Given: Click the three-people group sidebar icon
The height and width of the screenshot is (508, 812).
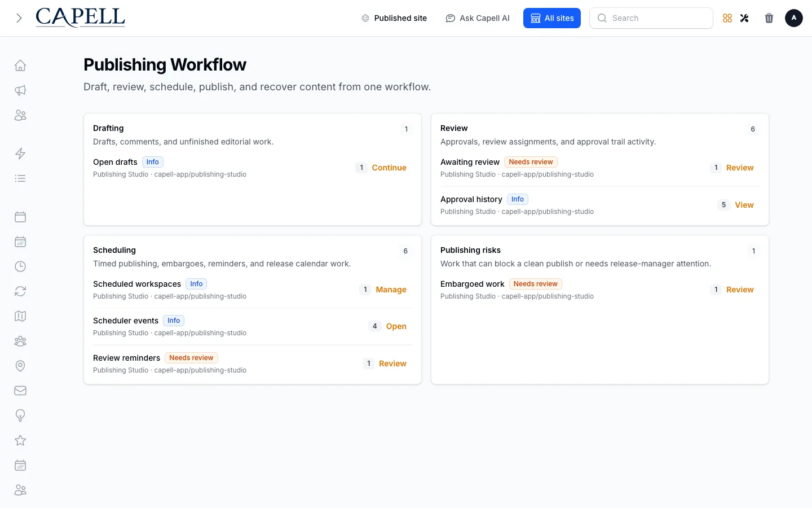Looking at the screenshot, I should pyautogui.click(x=20, y=341).
